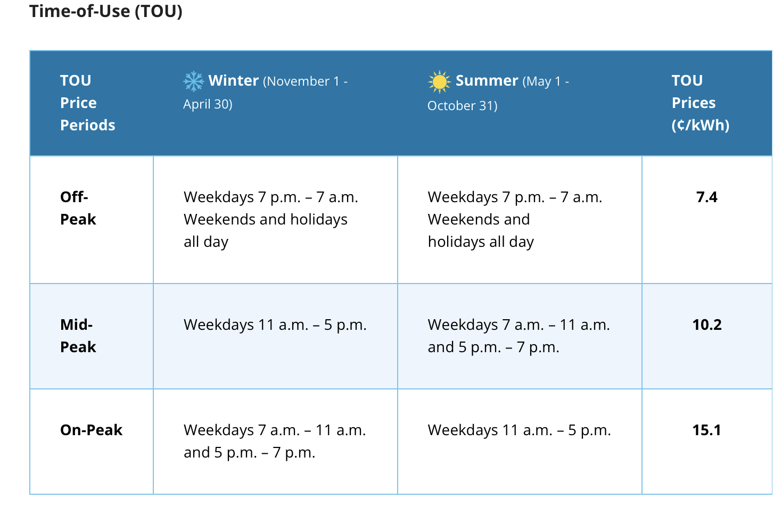Select the Mid-Peak row label

pyautogui.click(x=78, y=336)
